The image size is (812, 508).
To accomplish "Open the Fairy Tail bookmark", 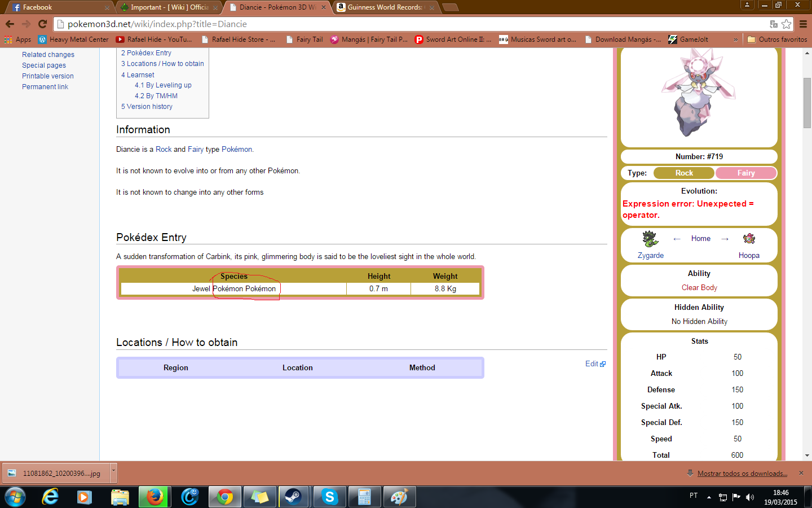I will (304, 40).
